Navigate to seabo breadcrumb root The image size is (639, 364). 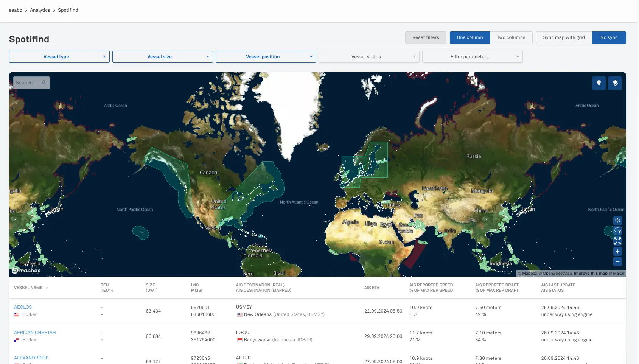[x=16, y=10]
